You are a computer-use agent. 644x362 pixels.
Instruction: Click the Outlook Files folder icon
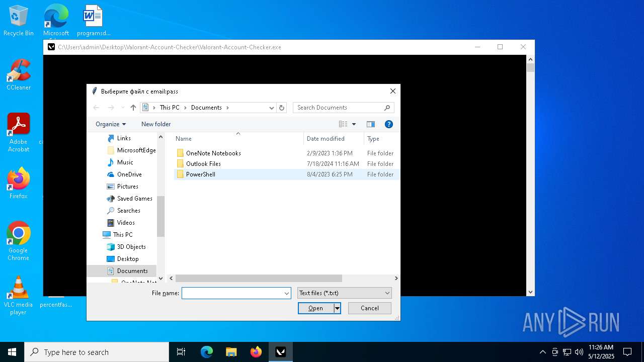click(x=180, y=164)
